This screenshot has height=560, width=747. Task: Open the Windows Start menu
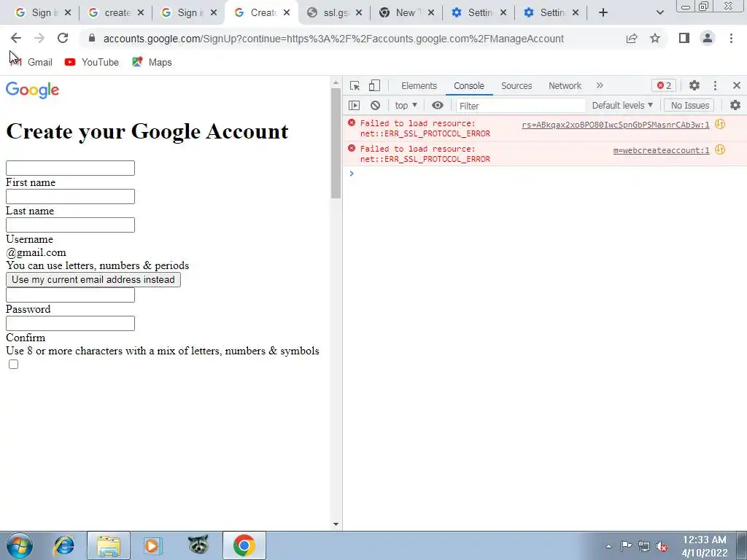point(19,545)
